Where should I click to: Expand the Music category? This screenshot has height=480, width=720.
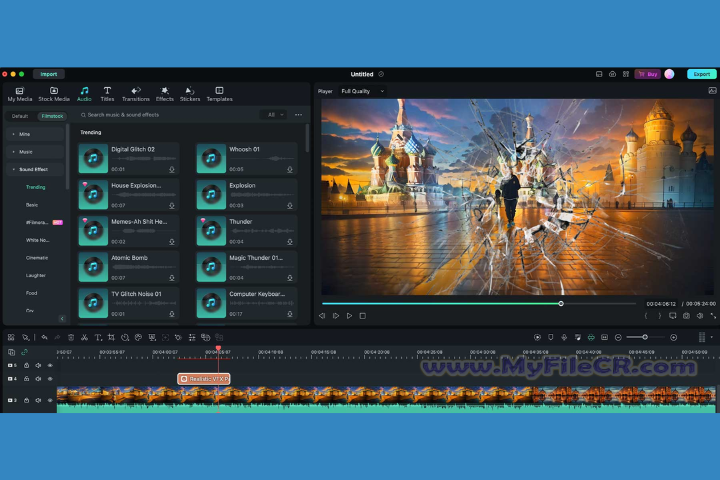[x=35, y=152]
